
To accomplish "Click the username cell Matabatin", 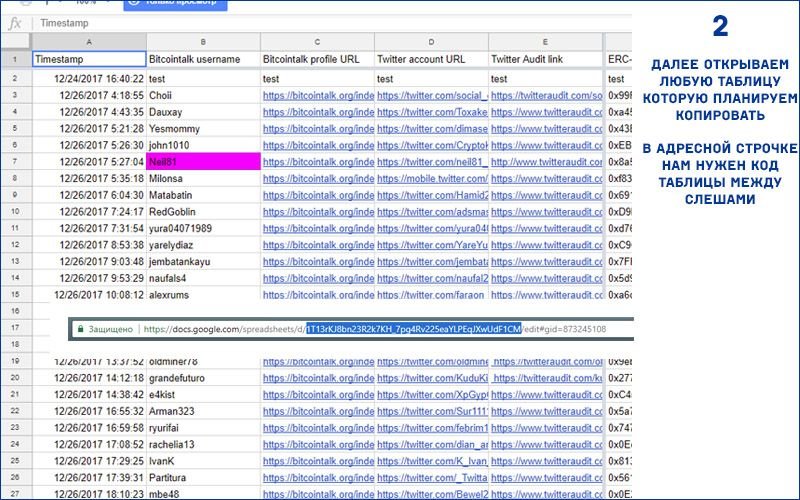I will pyautogui.click(x=203, y=195).
